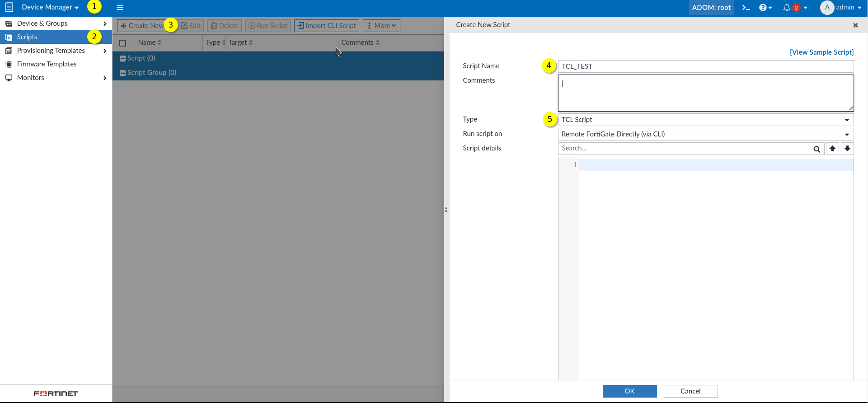Click the Device Manager clipboard icon
The image size is (868, 403).
[x=9, y=7]
